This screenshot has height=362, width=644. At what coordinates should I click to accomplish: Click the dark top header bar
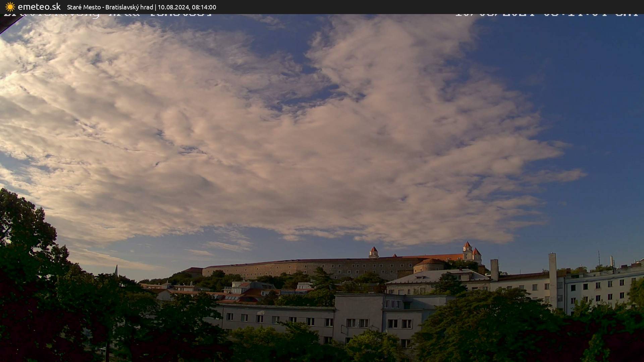click(402, 7)
